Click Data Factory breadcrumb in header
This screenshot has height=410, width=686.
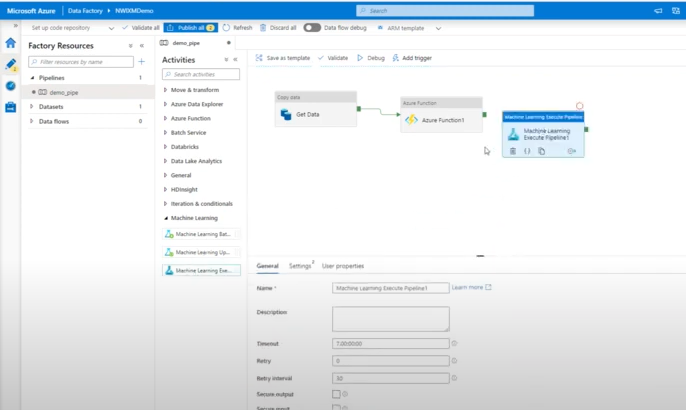click(x=85, y=11)
